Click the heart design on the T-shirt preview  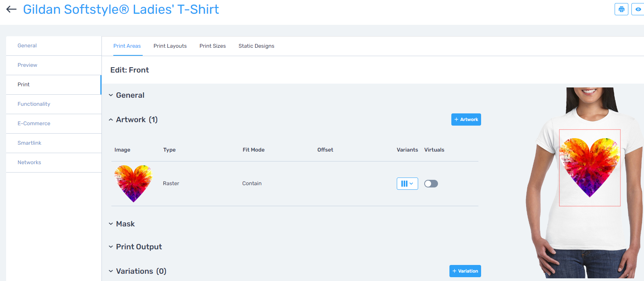pos(590,167)
